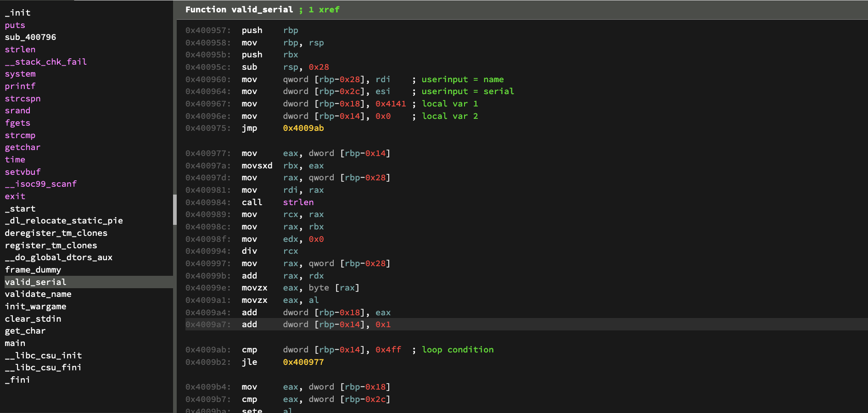Select register_tm_clones in the list
Screen dimensions: 868x413
pyautogui.click(x=51, y=246)
